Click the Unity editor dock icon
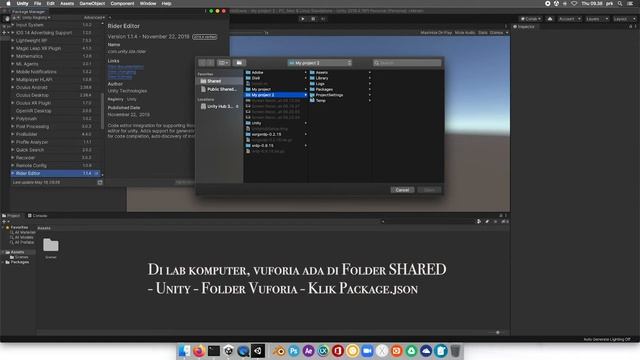The image size is (640, 360). [x=258, y=351]
